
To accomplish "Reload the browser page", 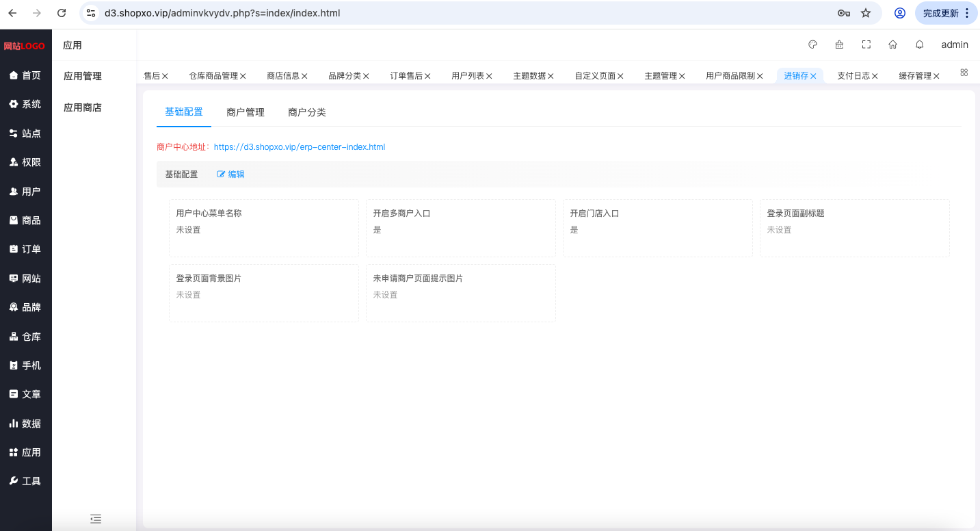I will click(62, 13).
